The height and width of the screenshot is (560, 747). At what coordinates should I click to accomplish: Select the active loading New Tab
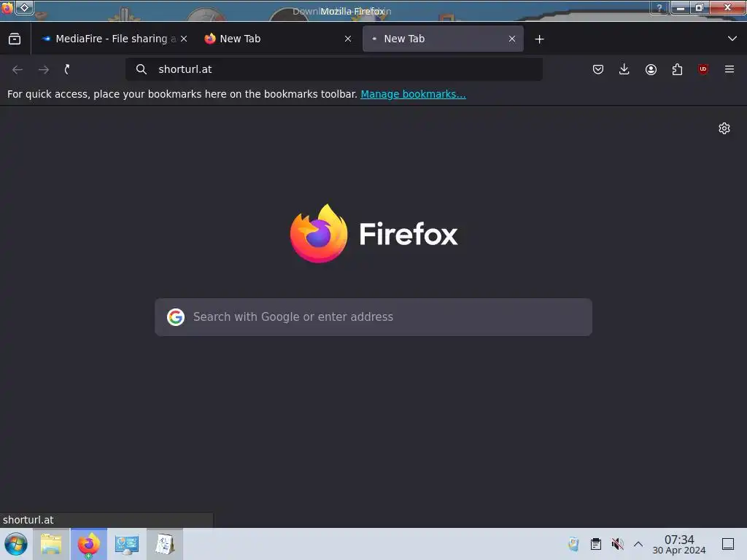point(443,39)
